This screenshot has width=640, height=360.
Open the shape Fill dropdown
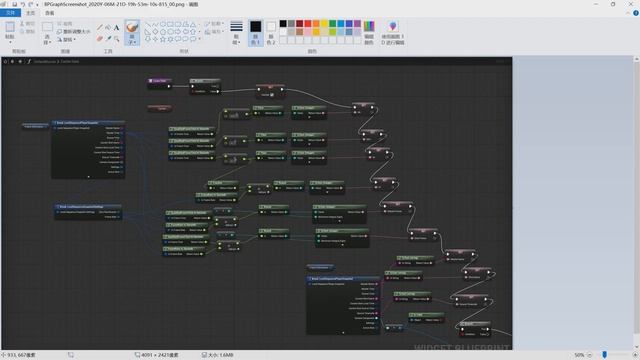pos(213,32)
